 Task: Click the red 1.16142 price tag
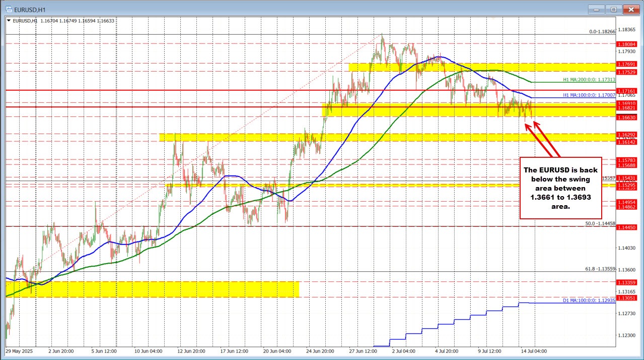pos(627,142)
